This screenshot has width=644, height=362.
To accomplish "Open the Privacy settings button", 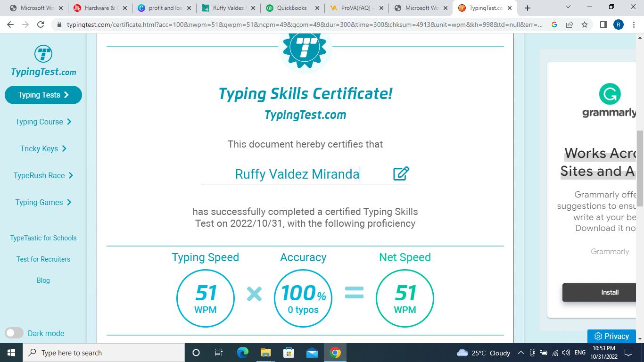I will click(x=611, y=336).
